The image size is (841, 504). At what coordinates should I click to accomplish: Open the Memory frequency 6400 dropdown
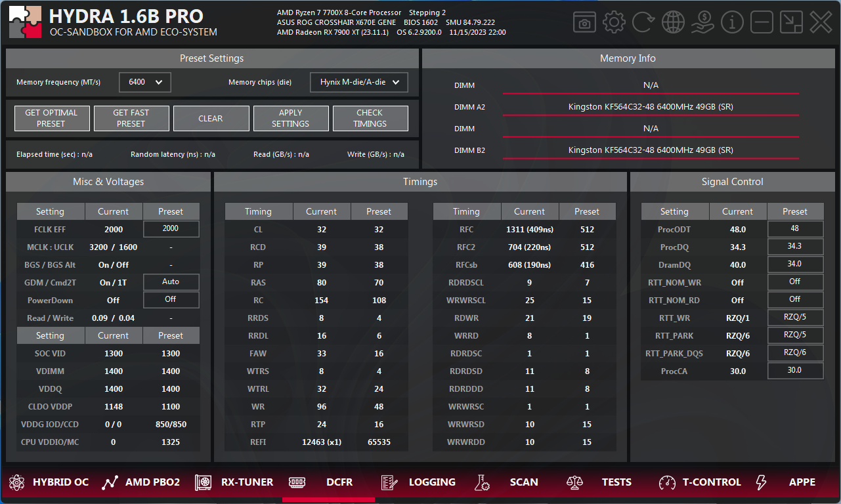click(145, 82)
